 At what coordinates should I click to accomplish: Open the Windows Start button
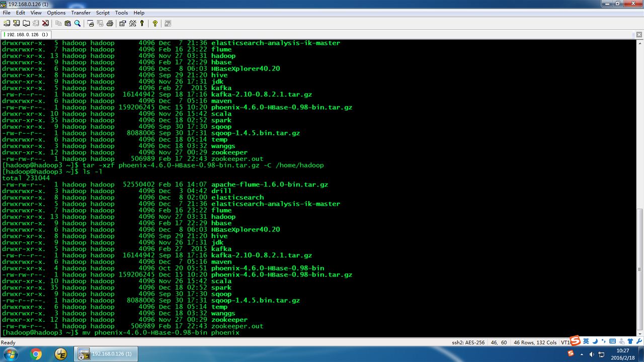tap(11, 354)
